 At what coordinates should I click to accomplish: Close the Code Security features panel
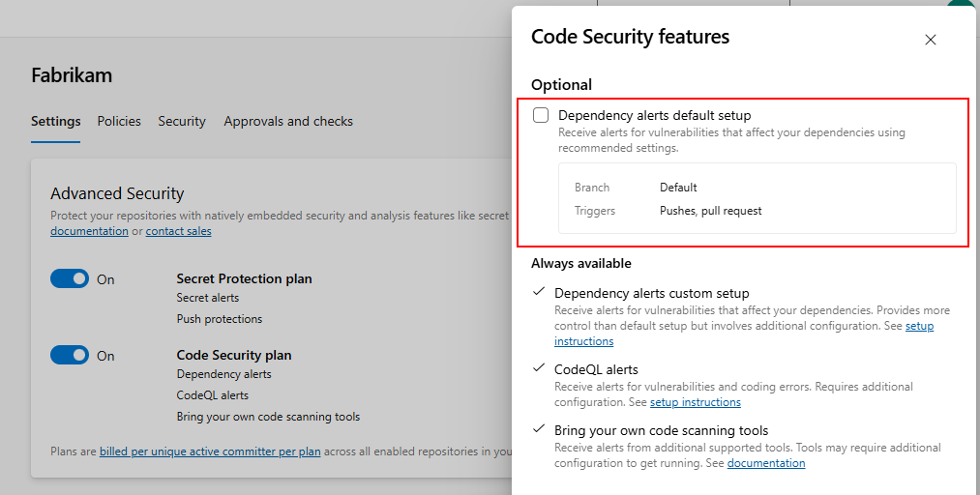pos(931,40)
